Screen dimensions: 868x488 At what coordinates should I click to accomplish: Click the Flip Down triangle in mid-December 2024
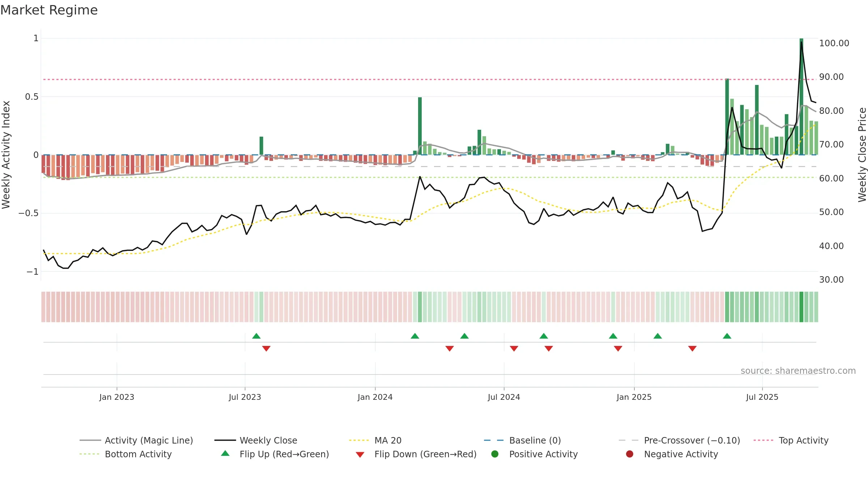tap(618, 348)
